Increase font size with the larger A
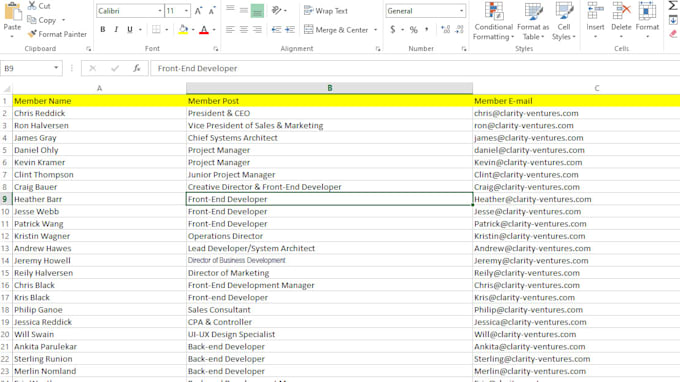The width and height of the screenshot is (680, 382). point(198,11)
